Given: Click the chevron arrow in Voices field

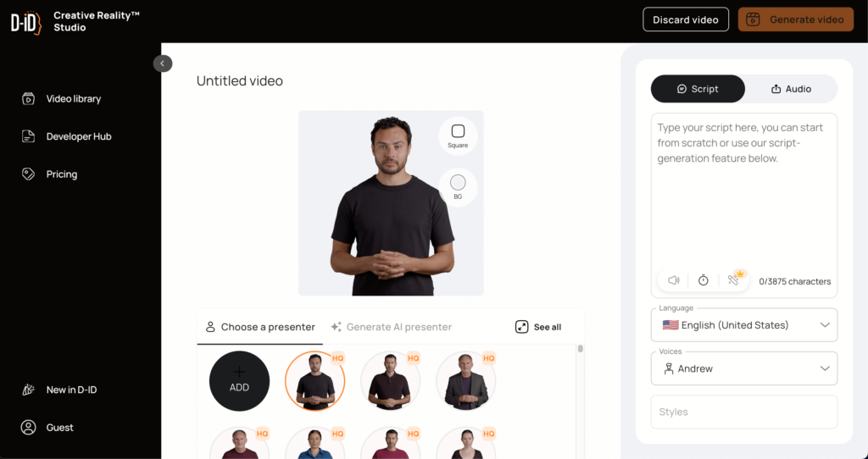Looking at the screenshot, I should [x=825, y=368].
